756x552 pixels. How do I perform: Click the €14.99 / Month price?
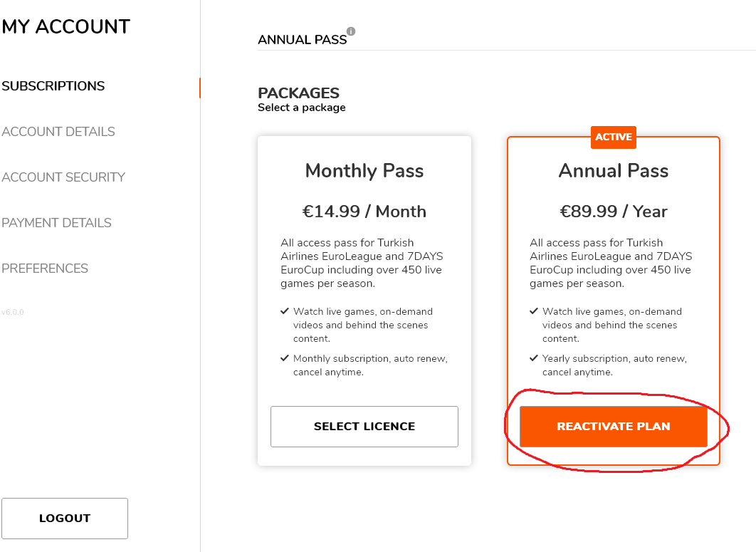(x=364, y=212)
